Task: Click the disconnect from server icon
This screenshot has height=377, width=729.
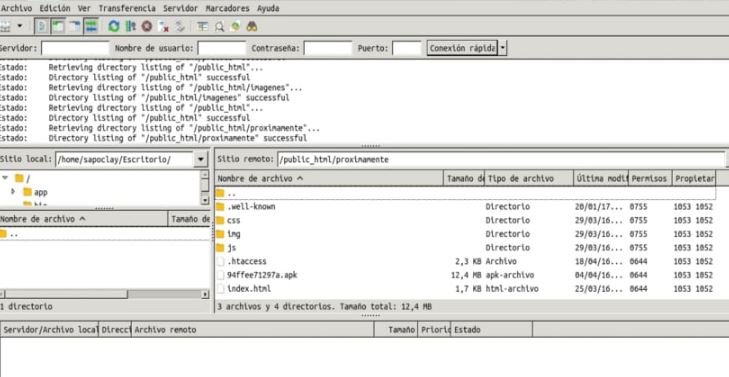Action: coord(163,26)
